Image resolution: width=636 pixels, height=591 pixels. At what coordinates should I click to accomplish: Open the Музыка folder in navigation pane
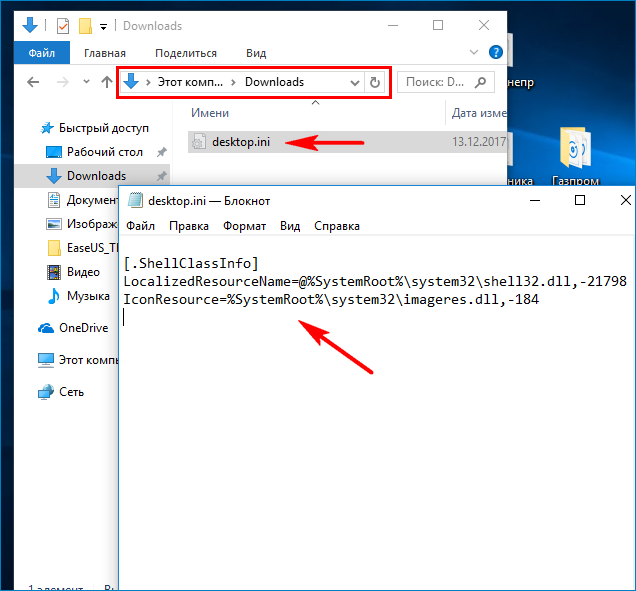[87, 296]
